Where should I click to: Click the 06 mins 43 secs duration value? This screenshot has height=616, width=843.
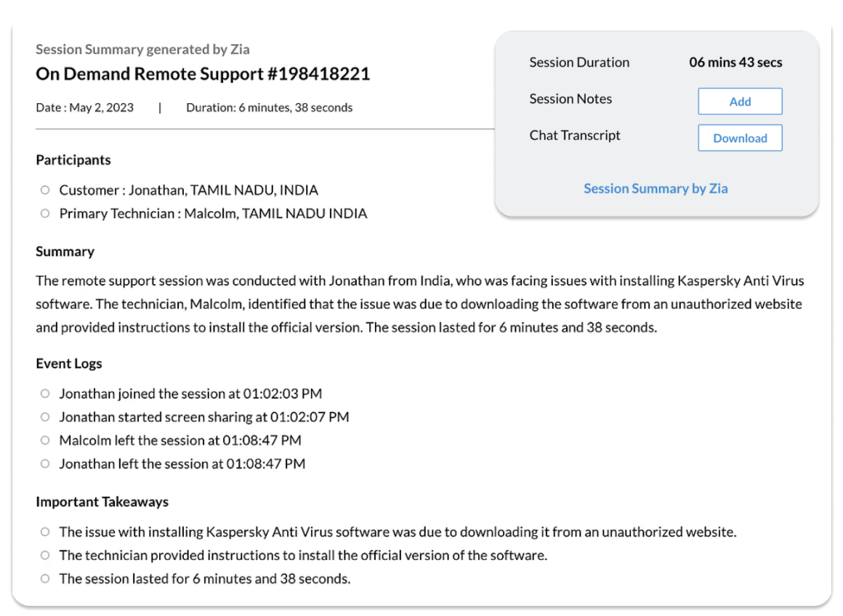point(735,62)
